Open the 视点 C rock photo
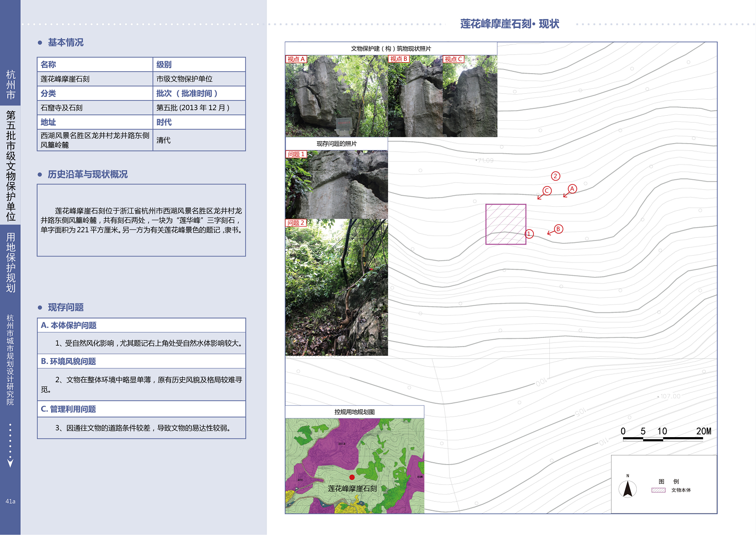756x535 pixels. [470, 96]
